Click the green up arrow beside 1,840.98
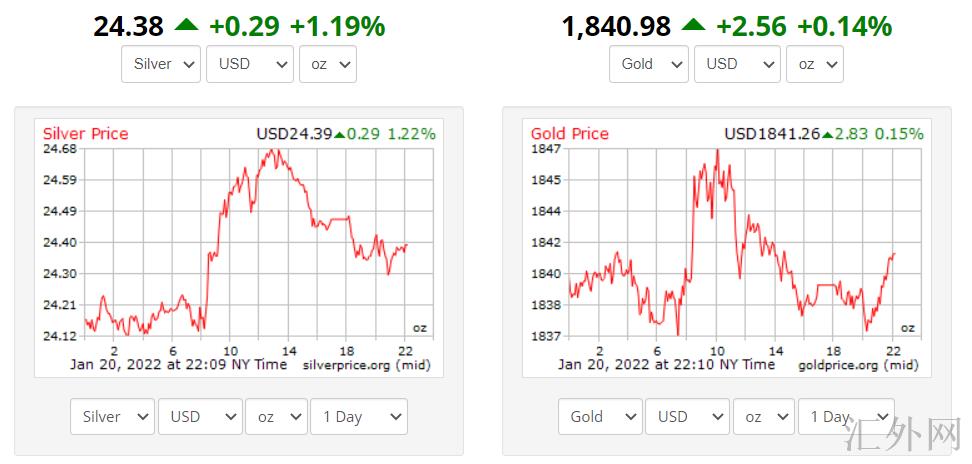Screen dimensions: 972x464 click(x=693, y=26)
